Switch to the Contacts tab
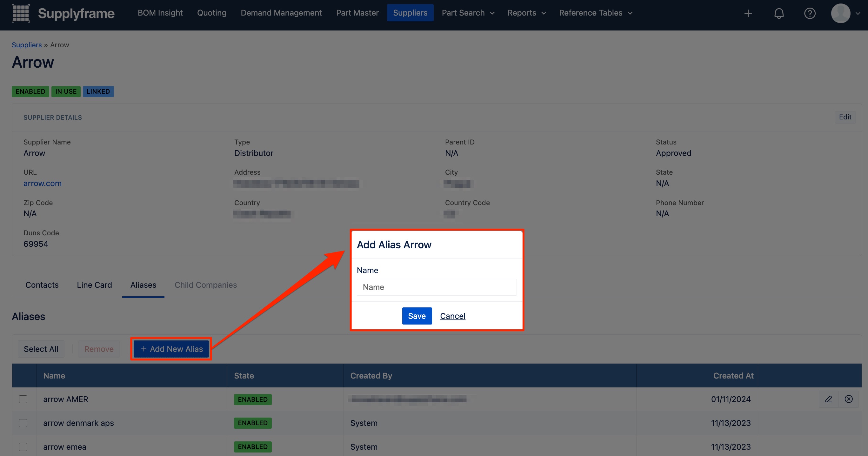Screen dimensions: 868x456 pyautogui.click(x=42, y=285)
